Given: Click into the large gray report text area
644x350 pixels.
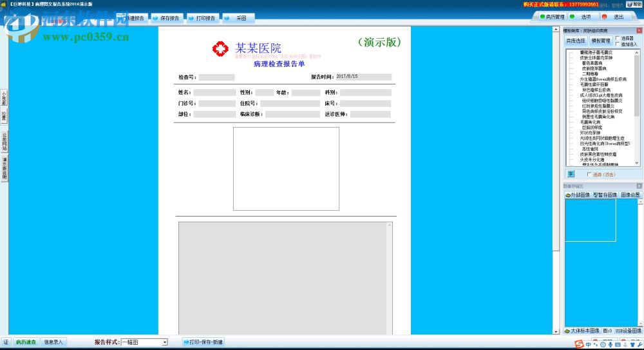Looking at the screenshot, I should click(x=283, y=278).
